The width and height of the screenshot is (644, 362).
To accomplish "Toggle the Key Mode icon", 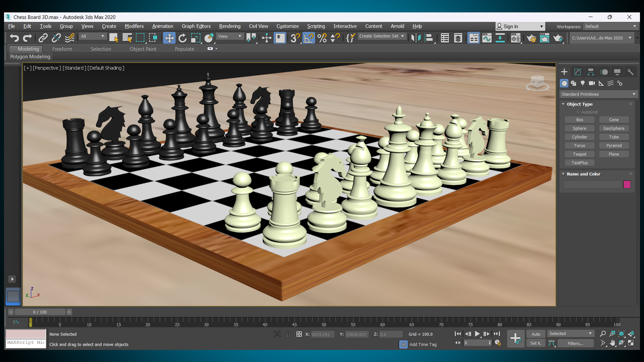I will pos(458,343).
